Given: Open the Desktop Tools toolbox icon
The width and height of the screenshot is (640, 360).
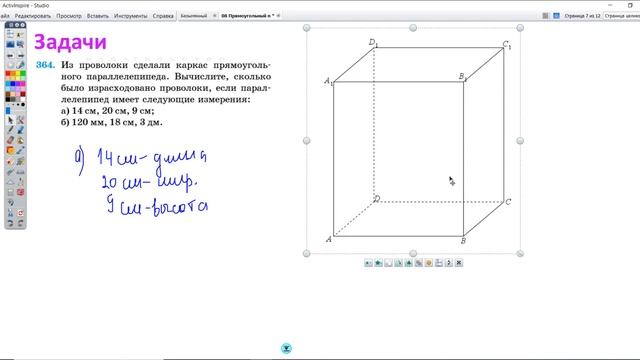Looking at the screenshot, I should 20,44.
